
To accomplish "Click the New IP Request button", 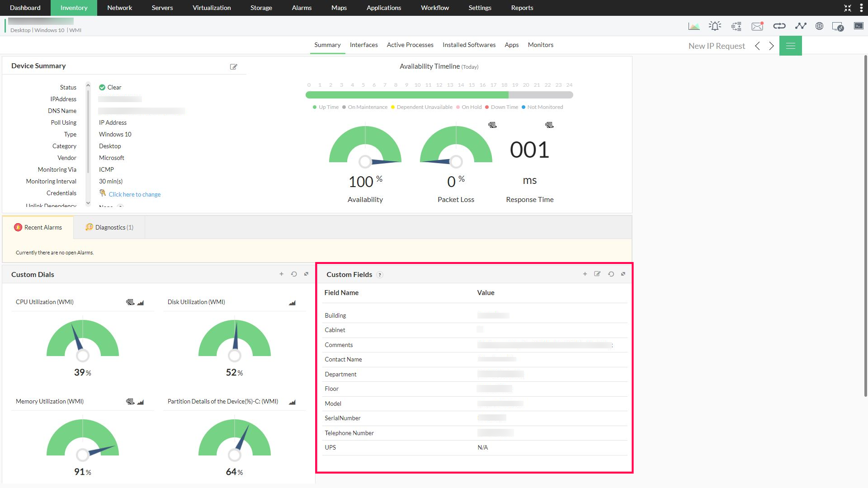I will point(716,46).
